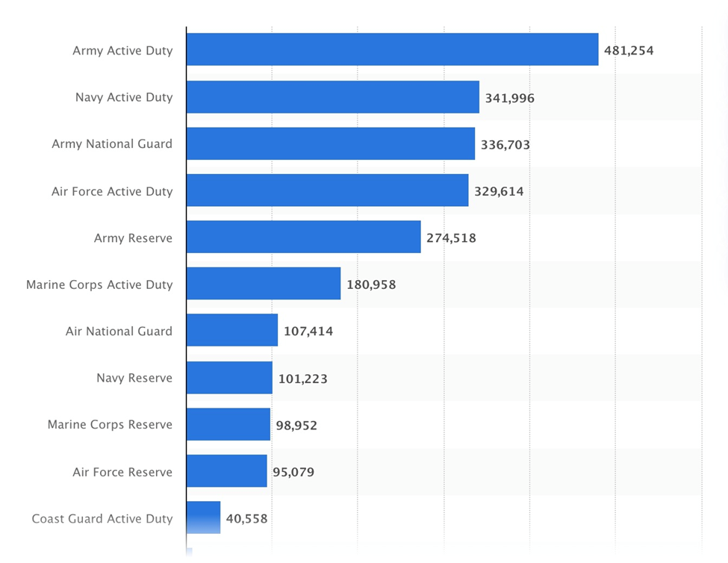Click the Air National Guard bar

tap(231, 330)
